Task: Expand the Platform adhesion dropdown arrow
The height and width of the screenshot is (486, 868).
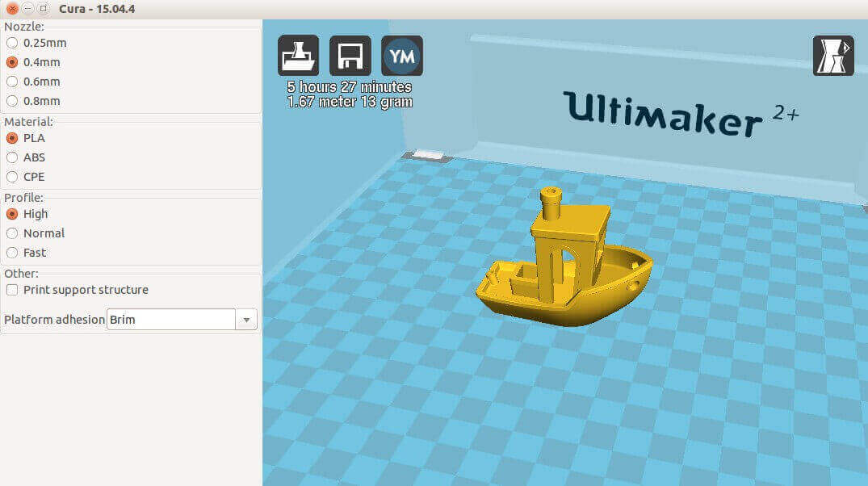Action: [246, 320]
